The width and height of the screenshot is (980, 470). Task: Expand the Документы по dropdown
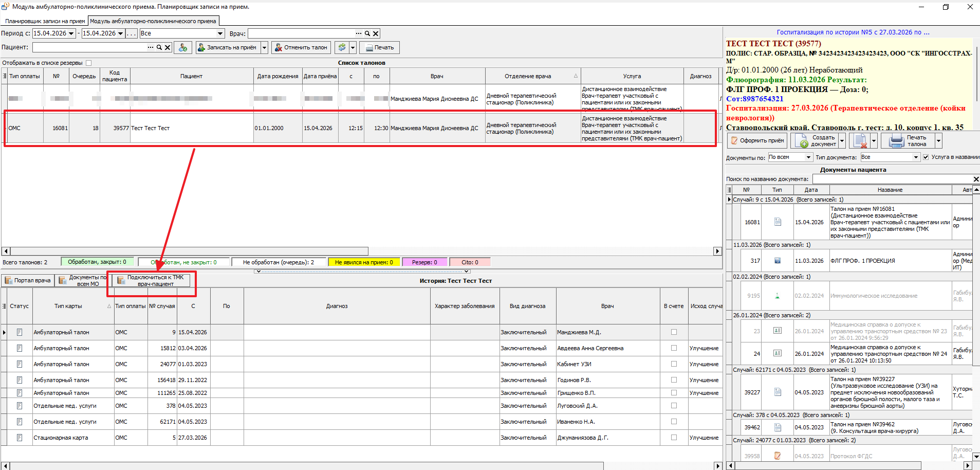tap(808, 157)
